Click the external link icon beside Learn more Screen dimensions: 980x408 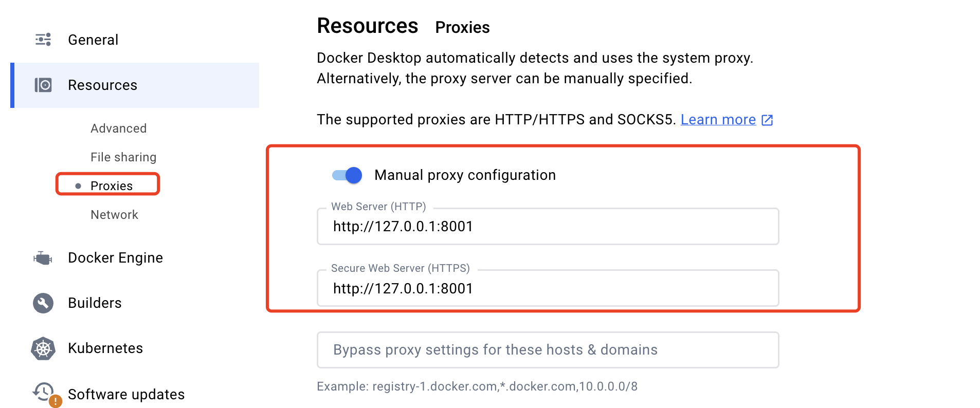[767, 120]
